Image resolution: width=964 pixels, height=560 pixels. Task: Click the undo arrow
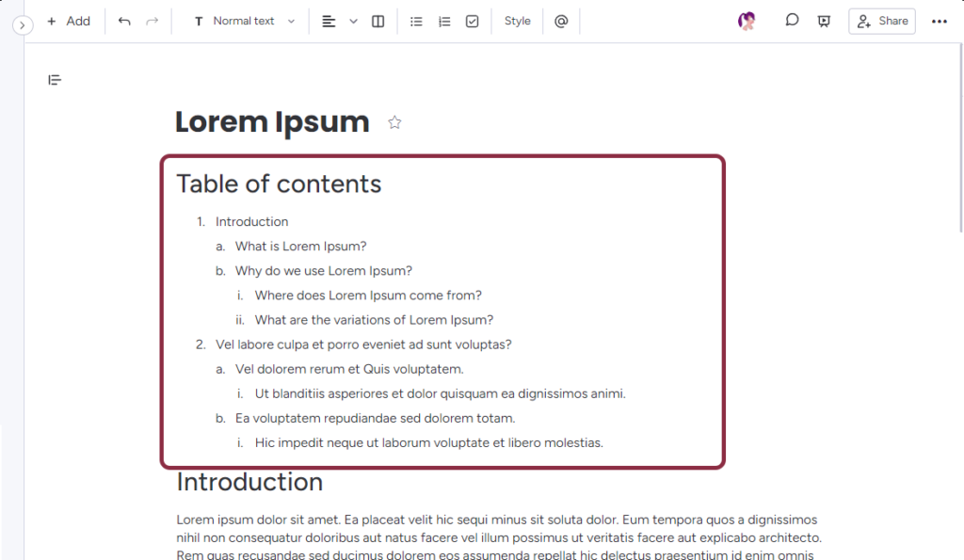tap(124, 21)
